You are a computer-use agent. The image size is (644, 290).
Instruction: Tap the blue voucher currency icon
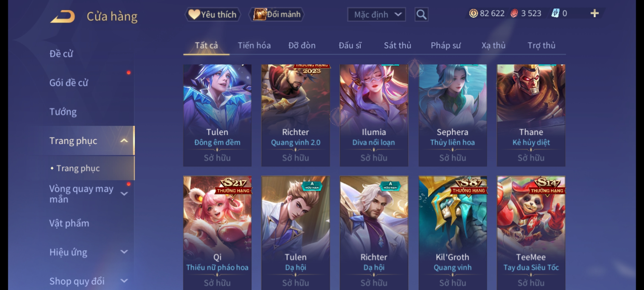(x=555, y=13)
